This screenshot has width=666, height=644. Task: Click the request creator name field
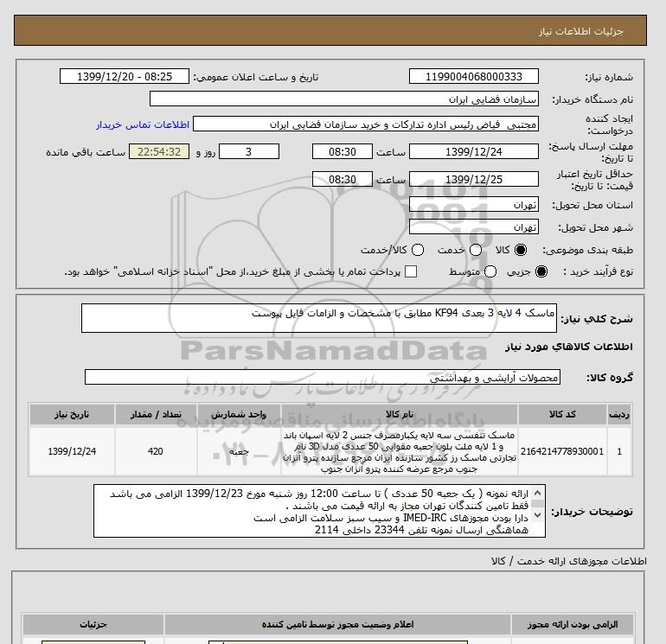pyautogui.click(x=366, y=124)
